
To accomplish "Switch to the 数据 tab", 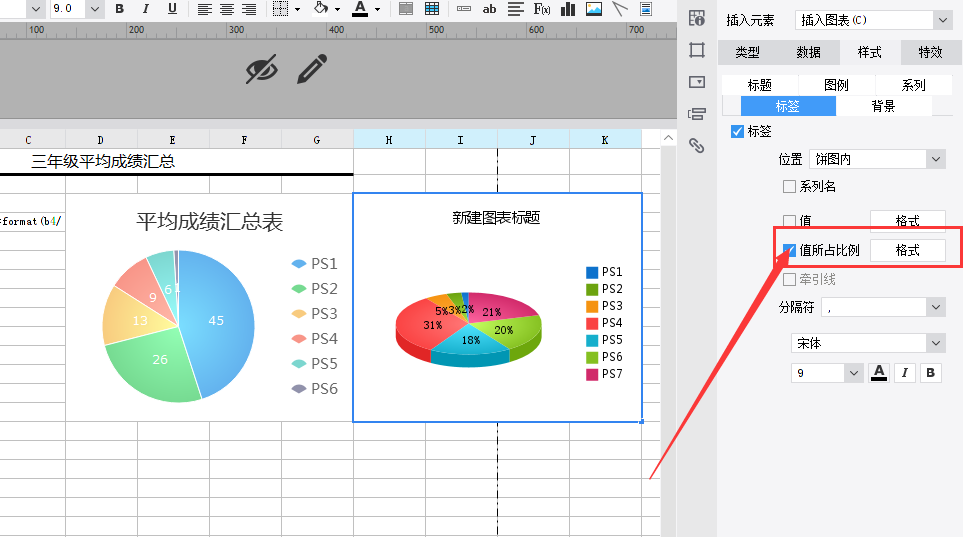I will (808, 52).
